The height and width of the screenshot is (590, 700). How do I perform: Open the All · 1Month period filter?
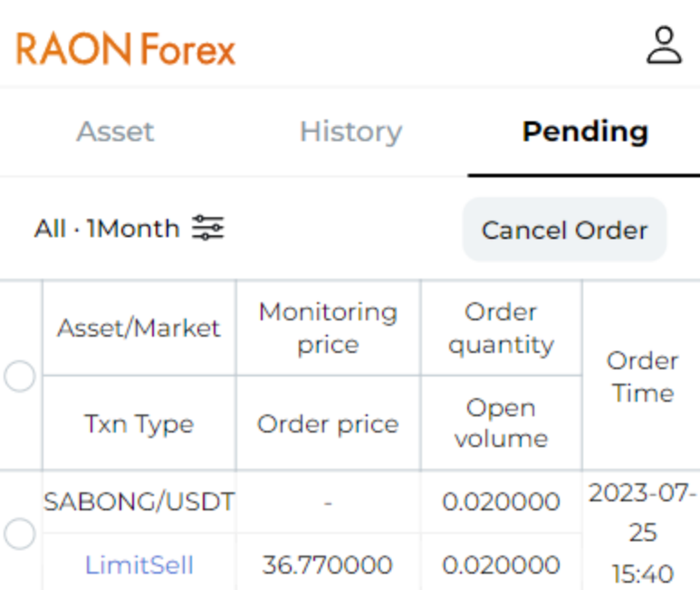point(107,228)
